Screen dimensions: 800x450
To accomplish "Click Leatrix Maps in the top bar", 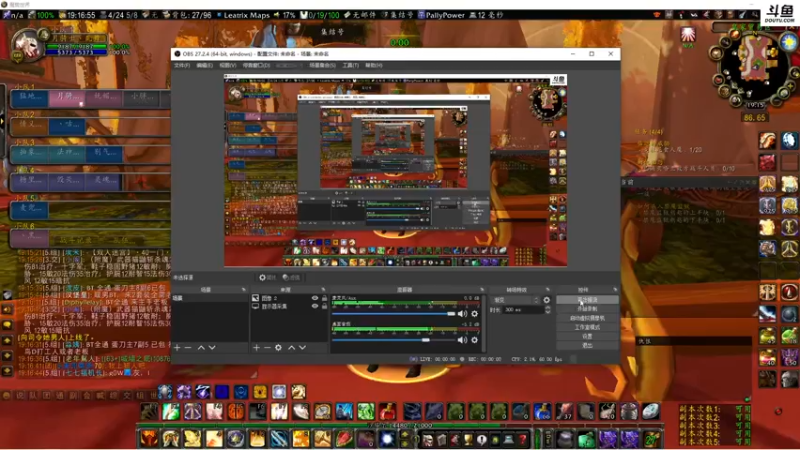I will point(246,15).
